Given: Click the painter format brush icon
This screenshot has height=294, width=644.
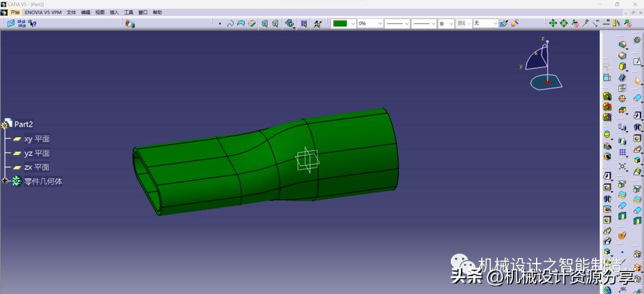Looking at the screenshot, I should [x=504, y=23].
